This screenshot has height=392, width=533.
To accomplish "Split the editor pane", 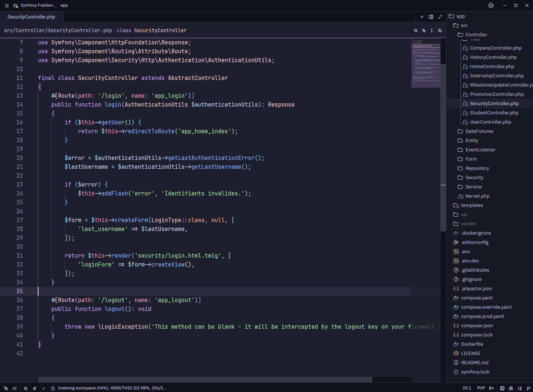I will [x=431, y=17].
